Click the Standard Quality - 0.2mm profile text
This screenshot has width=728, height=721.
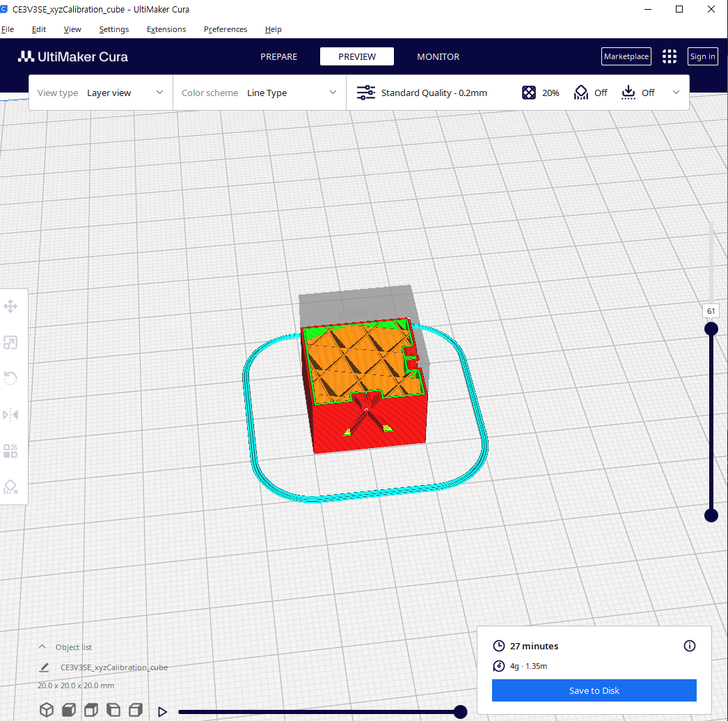pyautogui.click(x=434, y=93)
